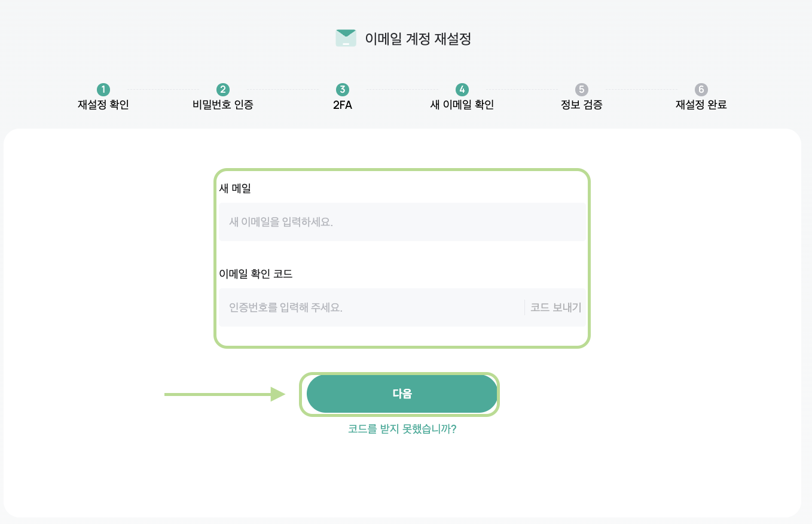Select the 재설정 확인 step label
812x524 pixels.
click(103, 105)
